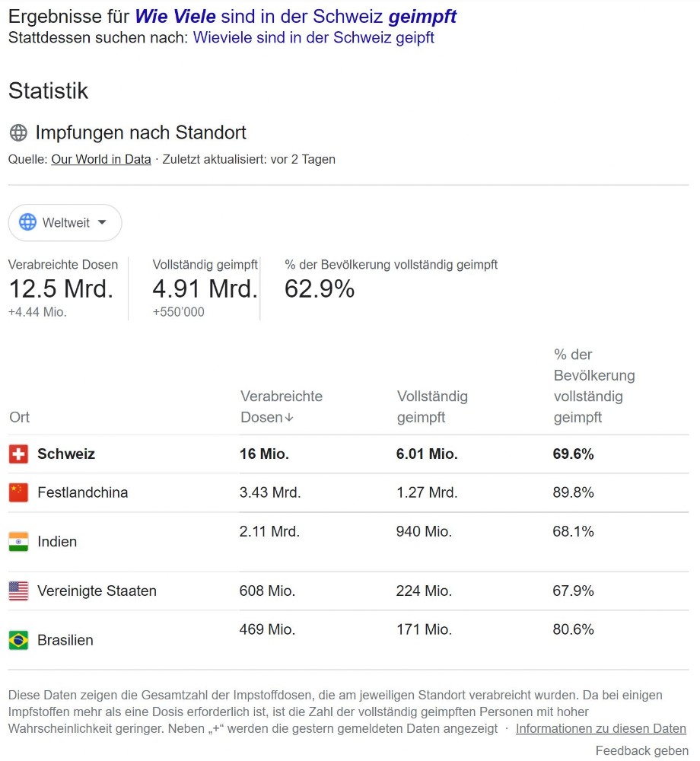The image size is (700, 761).
Task: Click the Vollständig geimpft column header
Action: (432, 407)
